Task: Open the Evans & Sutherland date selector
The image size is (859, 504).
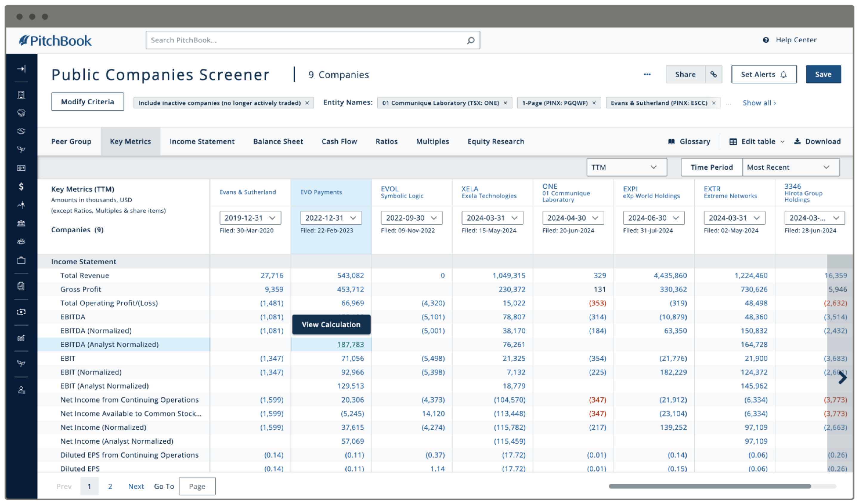Action: point(251,218)
